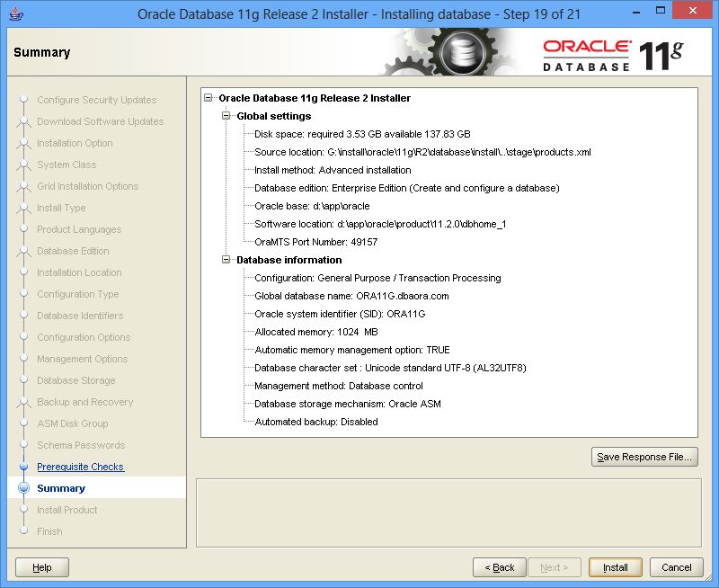Select Installation Location step in sidebar
This screenshot has width=719, height=588.
[79, 272]
